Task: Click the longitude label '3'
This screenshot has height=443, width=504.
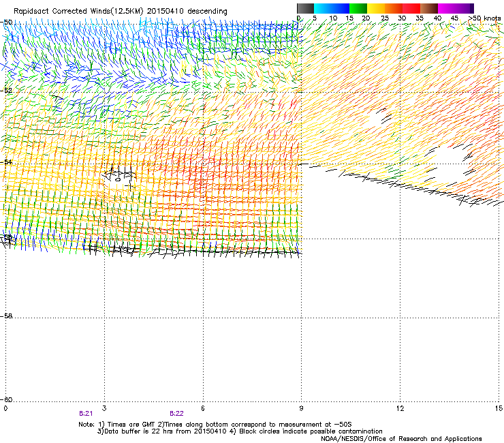Action: click(x=104, y=408)
